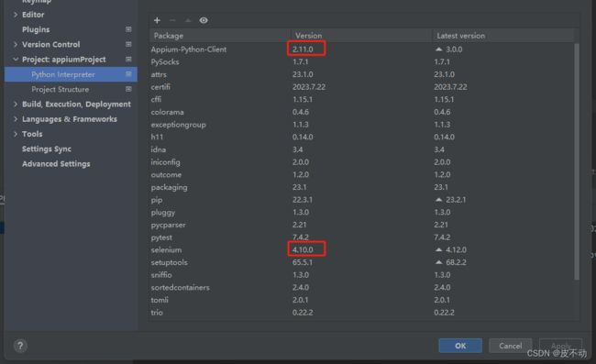Screen dimensions: 596x364
Task: Select the tomli package row
Action: coord(361,300)
